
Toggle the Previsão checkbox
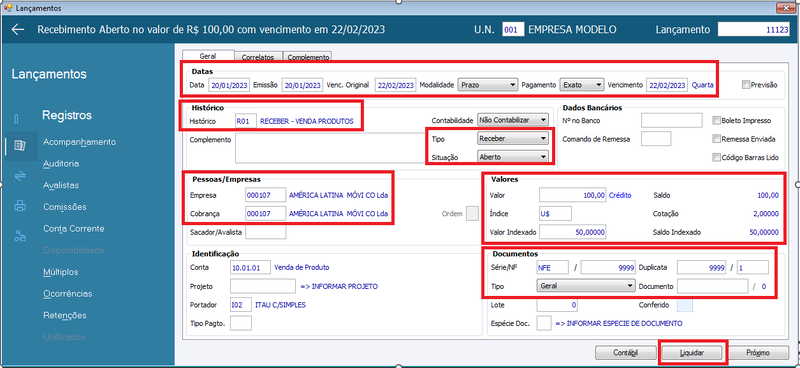tap(746, 85)
